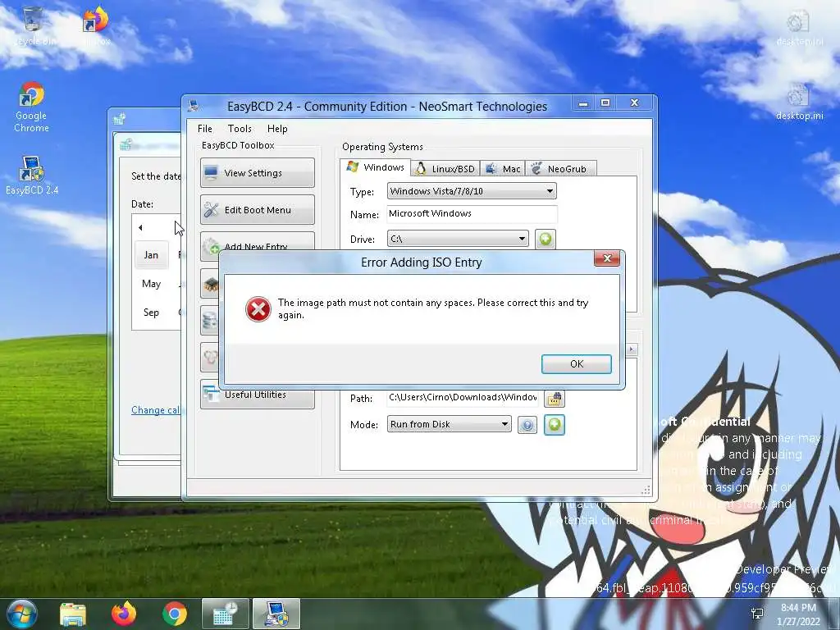840x630 pixels.
Task: Switch to the Mac tab
Action: click(503, 169)
